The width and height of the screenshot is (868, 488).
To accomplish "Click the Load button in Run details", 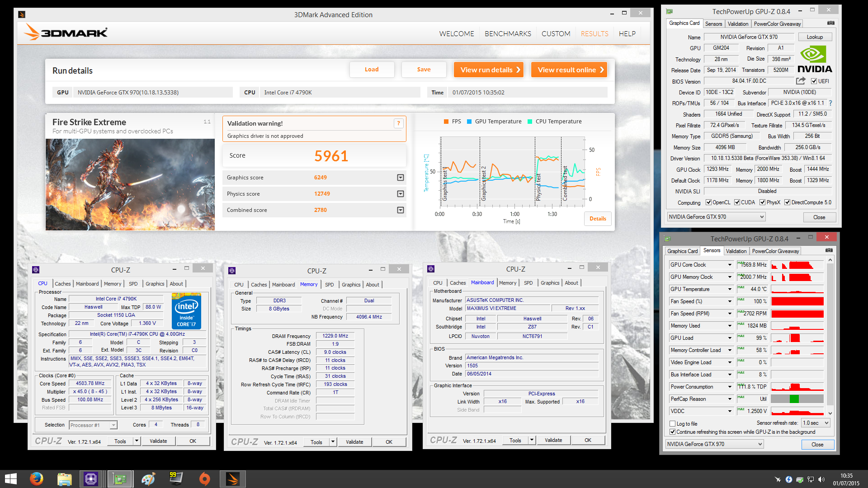I will [x=372, y=70].
